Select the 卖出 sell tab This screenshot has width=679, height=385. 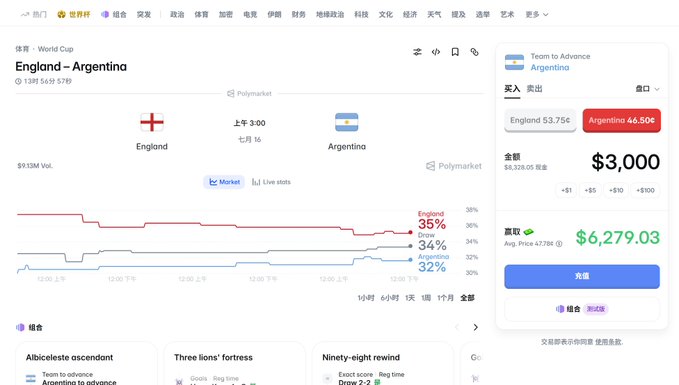coord(534,89)
